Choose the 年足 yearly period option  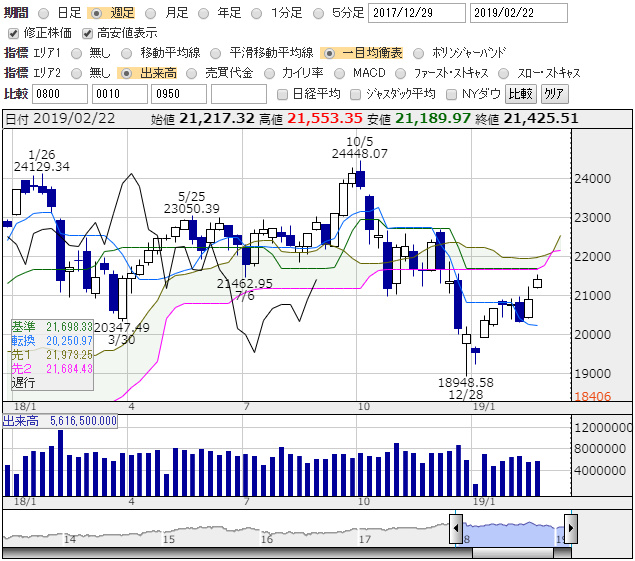203,13
